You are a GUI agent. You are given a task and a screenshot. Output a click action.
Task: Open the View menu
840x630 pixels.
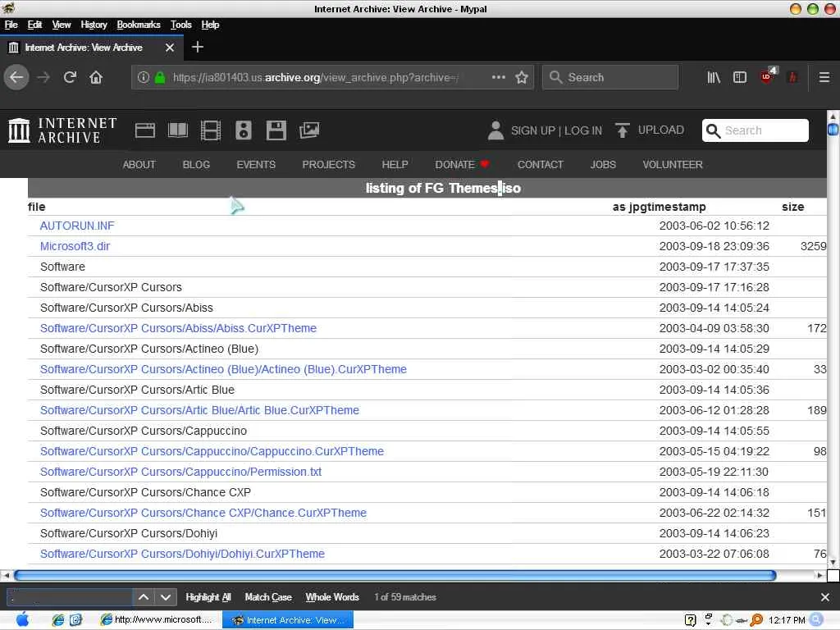tap(61, 25)
